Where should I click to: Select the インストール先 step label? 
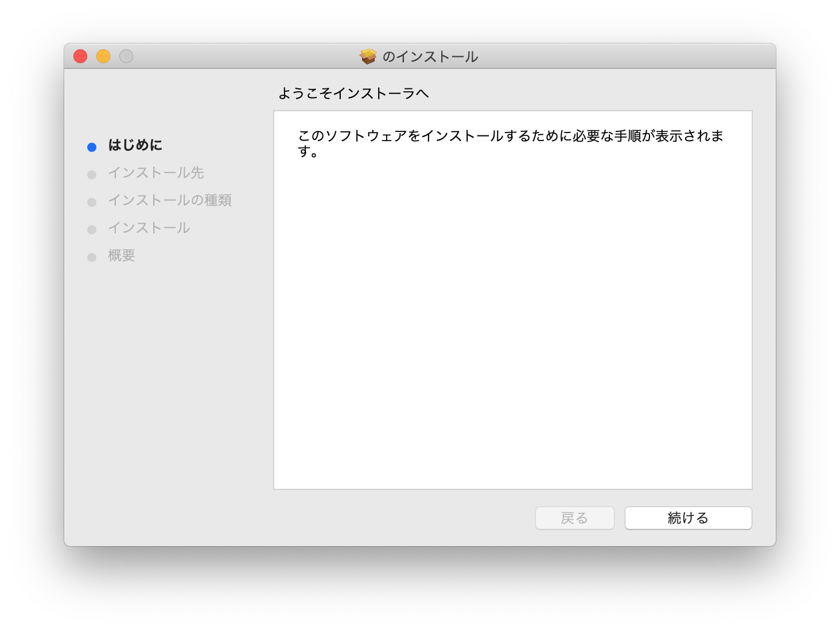point(156,173)
